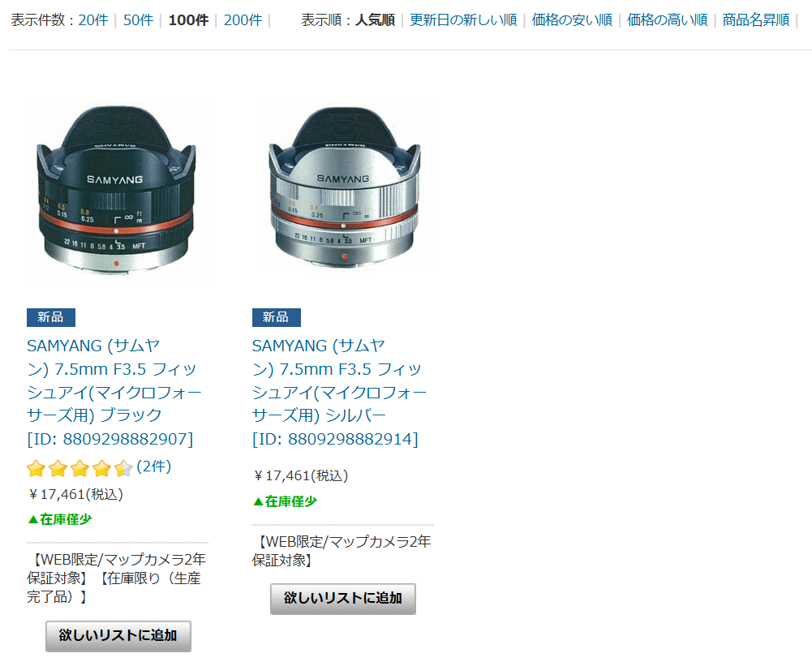The width and height of the screenshot is (812, 662).
Task: Add black lens to 欲しいリスト
Action: click(118, 635)
